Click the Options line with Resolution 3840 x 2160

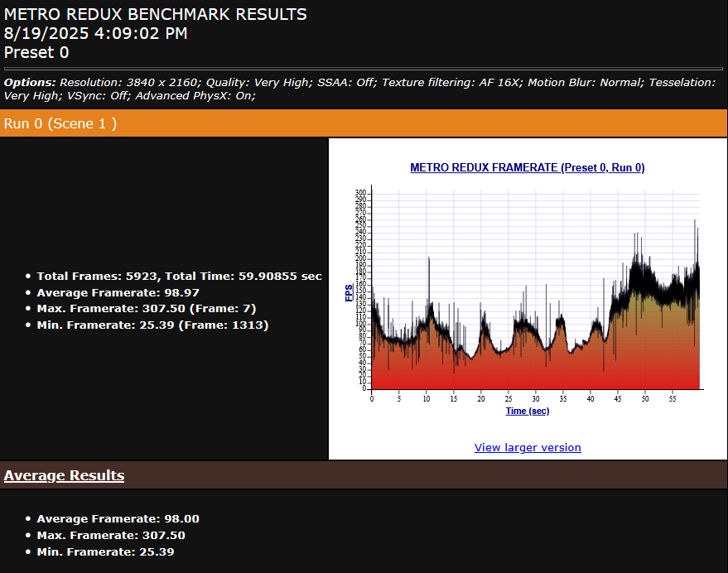359,89
